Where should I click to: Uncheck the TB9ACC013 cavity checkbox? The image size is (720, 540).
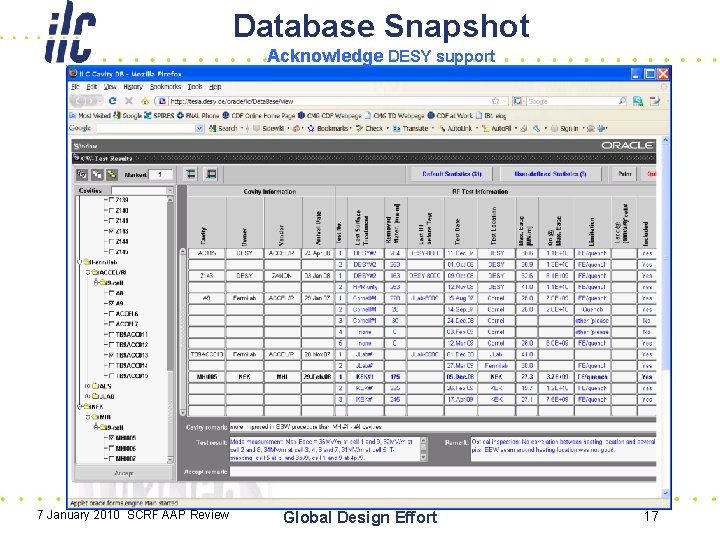[x=111, y=355]
